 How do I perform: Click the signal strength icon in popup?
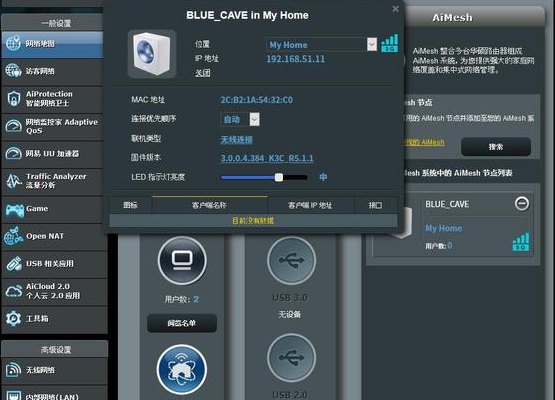tap(389, 43)
